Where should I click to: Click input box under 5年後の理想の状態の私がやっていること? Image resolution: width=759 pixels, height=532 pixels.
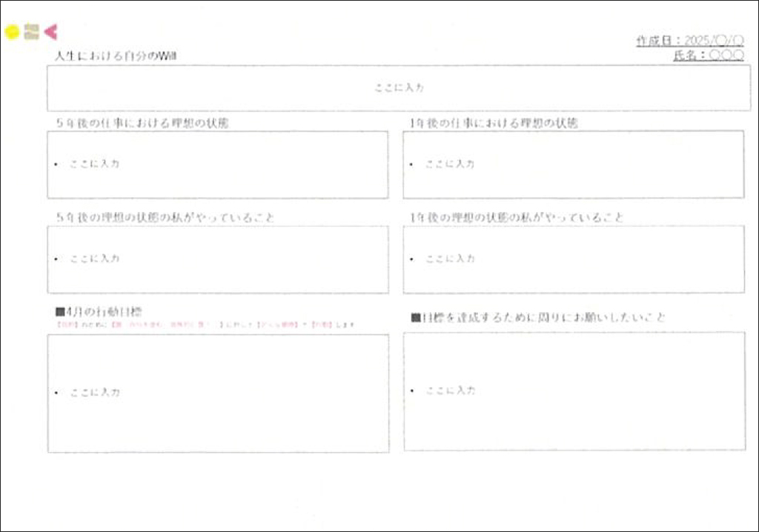[x=218, y=259]
